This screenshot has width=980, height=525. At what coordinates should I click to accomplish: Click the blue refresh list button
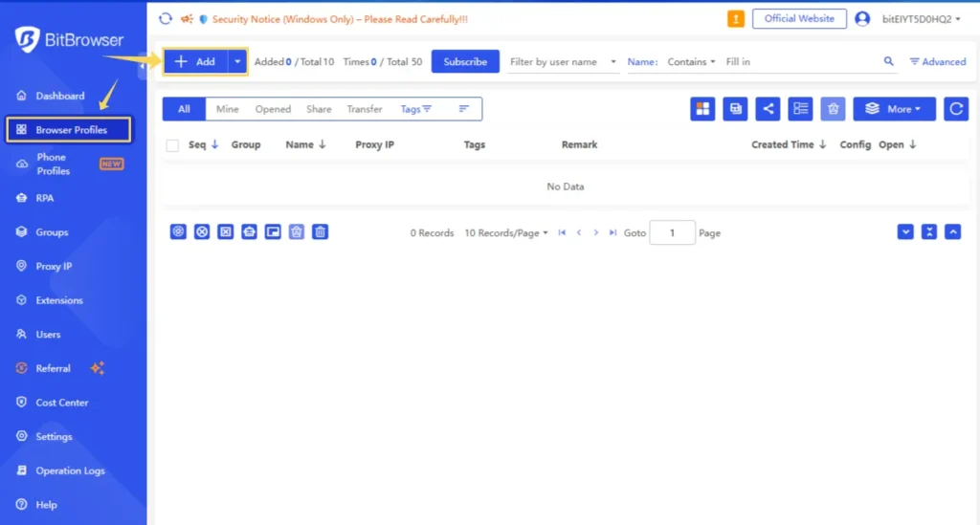tap(956, 109)
